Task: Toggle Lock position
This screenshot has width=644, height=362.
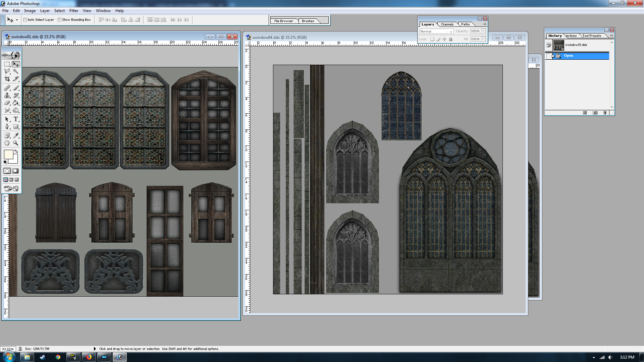Action: click(444, 39)
